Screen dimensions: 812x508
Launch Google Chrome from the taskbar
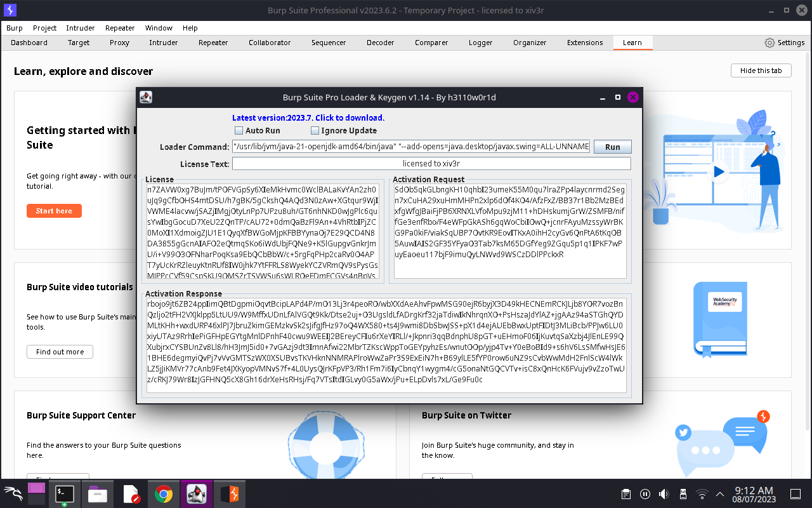coord(164,493)
